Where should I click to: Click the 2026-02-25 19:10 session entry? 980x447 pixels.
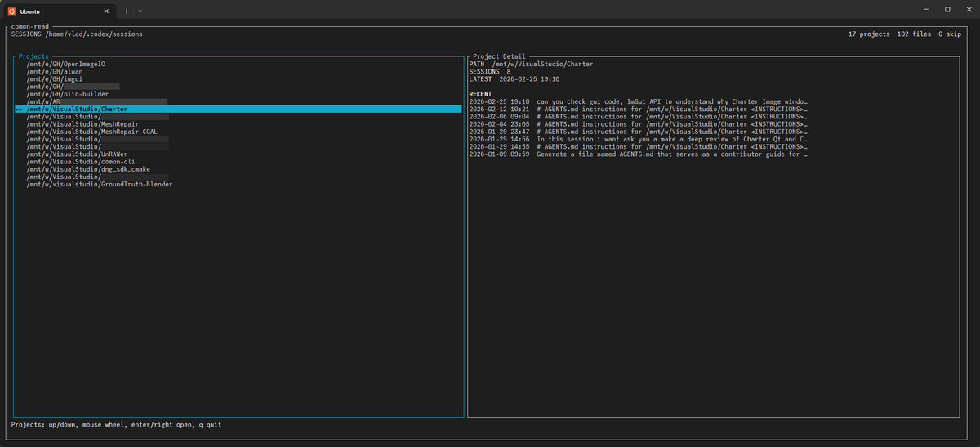[639, 101]
